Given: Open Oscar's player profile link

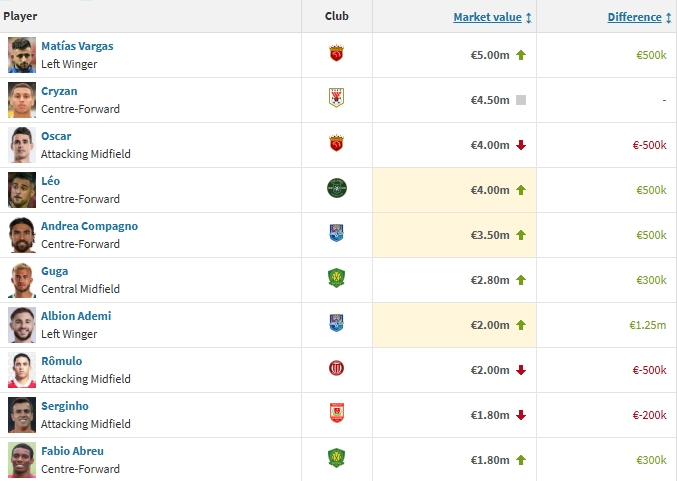Looking at the screenshot, I should (x=56, y=136).
